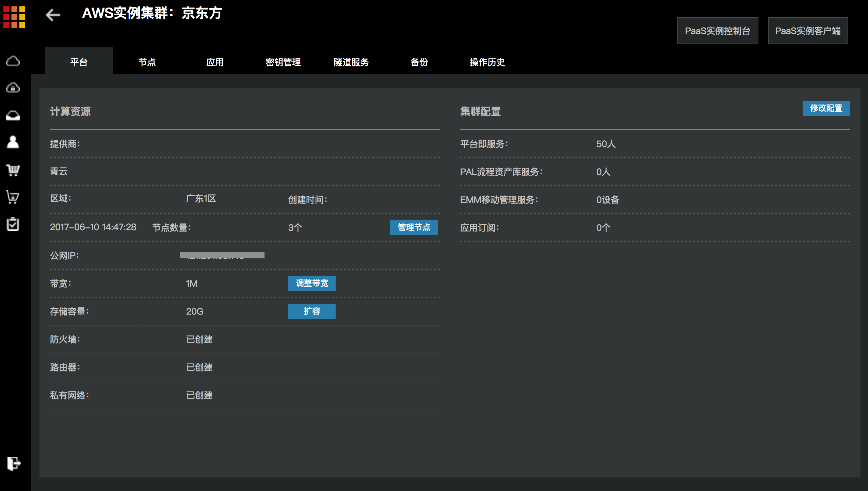Click the 应用订阅 value 0个

603,228
